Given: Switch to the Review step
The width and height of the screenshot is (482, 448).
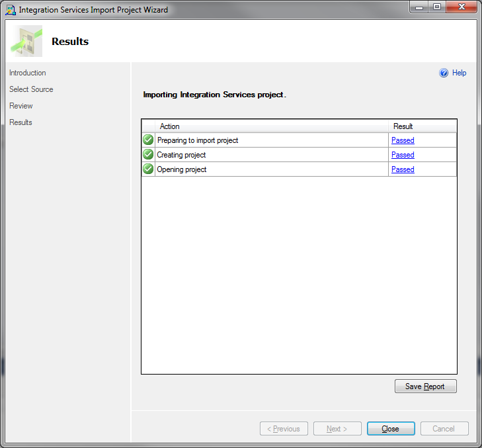Looking at the screenshot, I should pos(21,106).
